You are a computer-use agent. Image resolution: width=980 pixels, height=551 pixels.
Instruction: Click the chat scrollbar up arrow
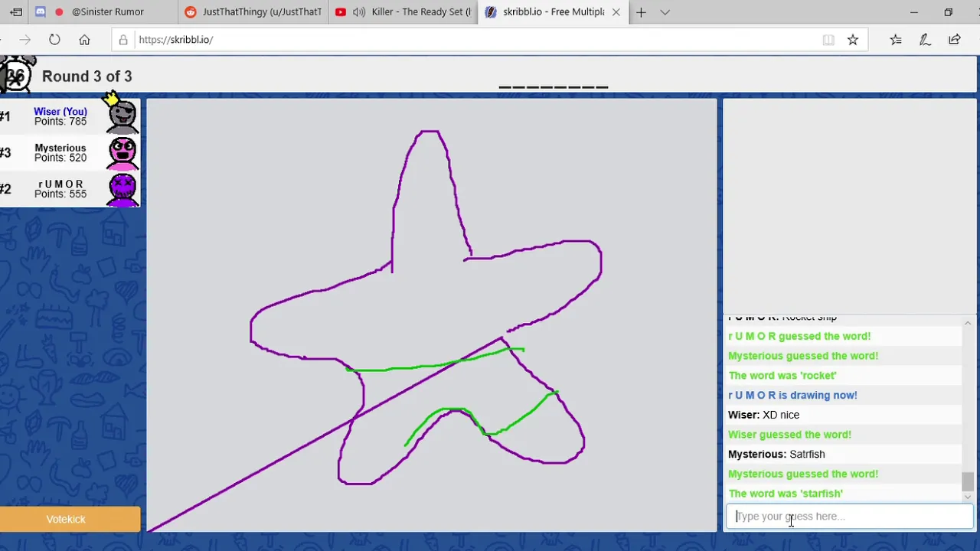968,324
